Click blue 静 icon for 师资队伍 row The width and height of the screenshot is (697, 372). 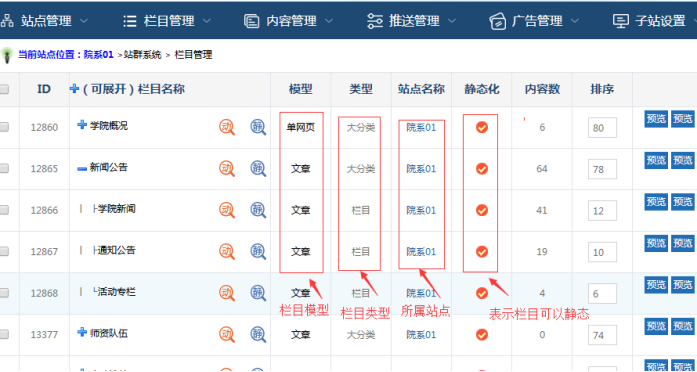pos(258,334)
